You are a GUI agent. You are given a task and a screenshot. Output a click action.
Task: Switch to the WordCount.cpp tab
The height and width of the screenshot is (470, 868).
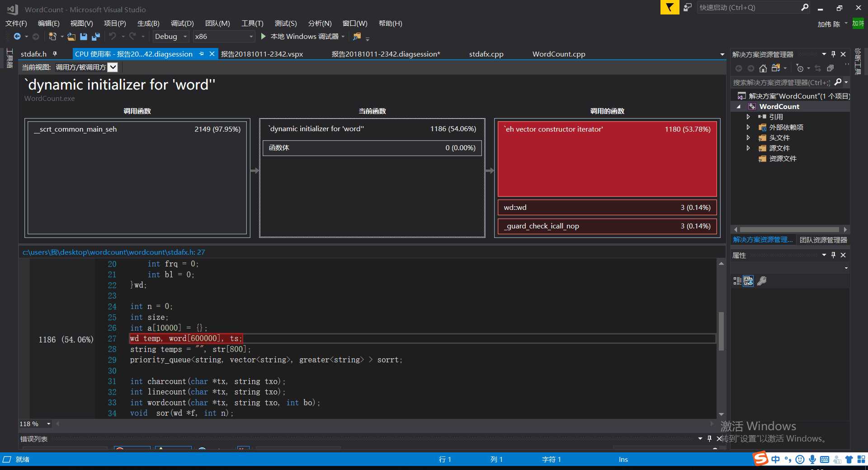[x=559, y=54]
